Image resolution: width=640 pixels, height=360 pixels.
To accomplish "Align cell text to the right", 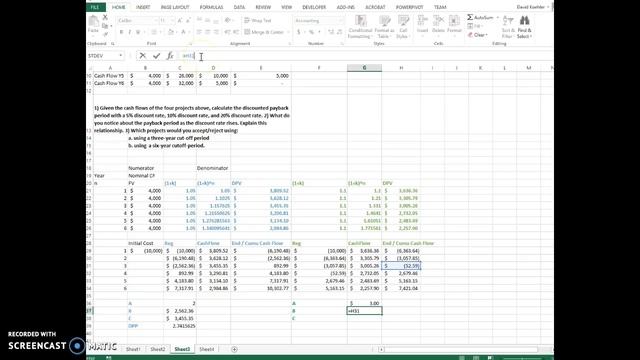I will pyautogui.click(x=216, y=32).
